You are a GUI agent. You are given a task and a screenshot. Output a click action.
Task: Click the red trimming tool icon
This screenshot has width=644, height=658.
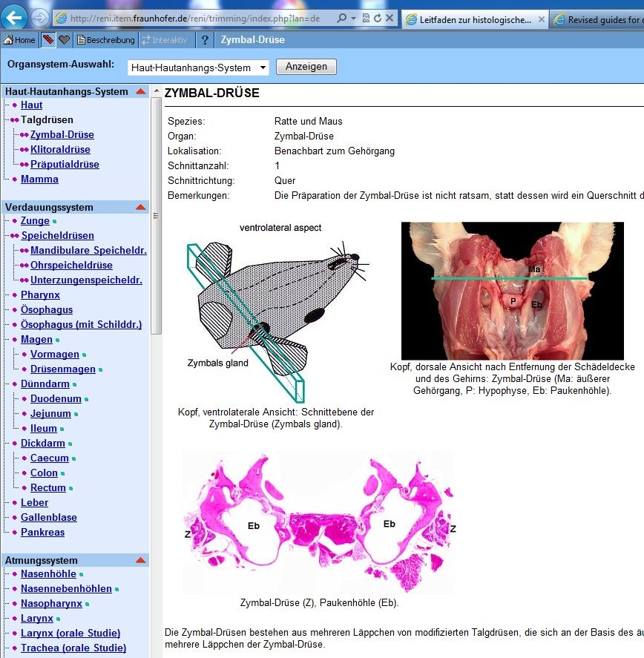(48, 40)
